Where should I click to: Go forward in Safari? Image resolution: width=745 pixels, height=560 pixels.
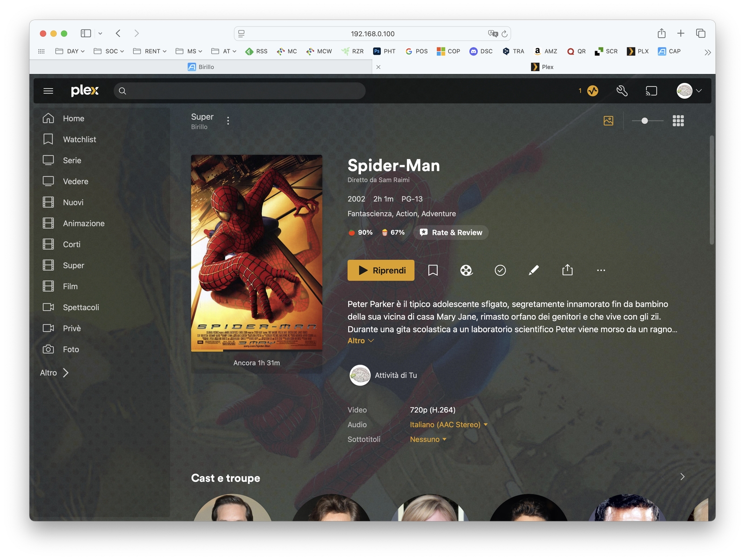coord(136,33)
